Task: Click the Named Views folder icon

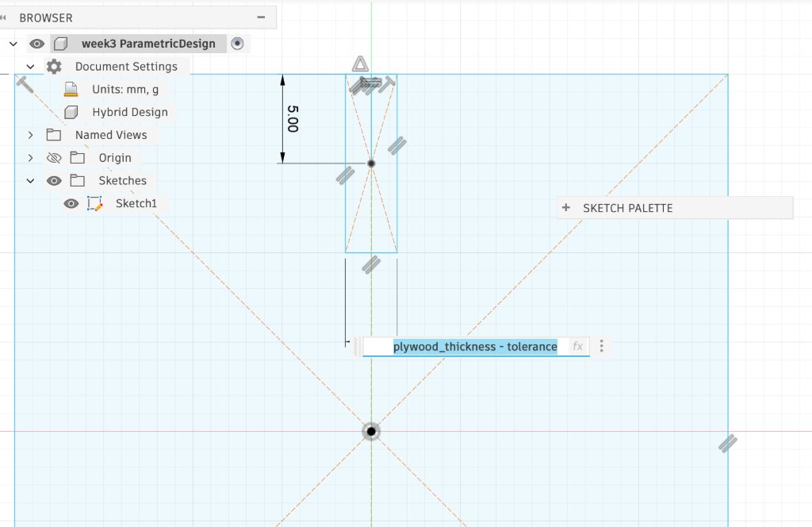Action: pos(54,135)
